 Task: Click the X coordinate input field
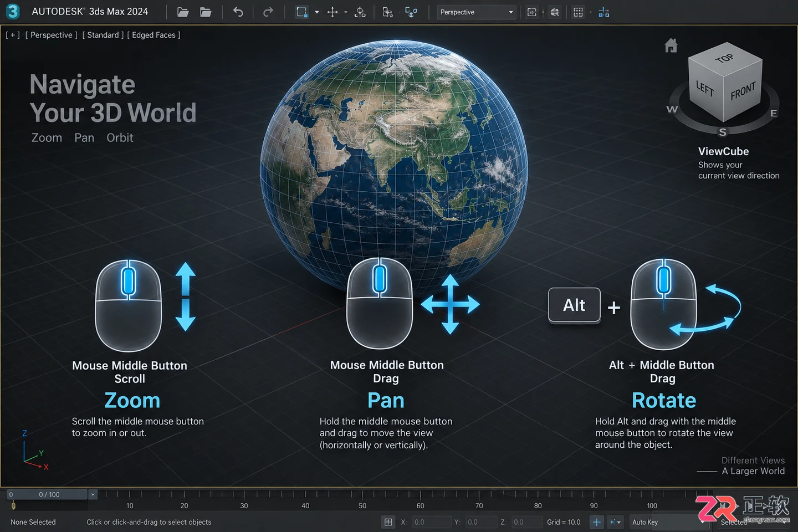point(432,522)
